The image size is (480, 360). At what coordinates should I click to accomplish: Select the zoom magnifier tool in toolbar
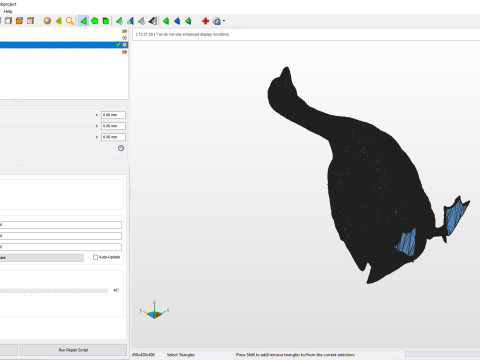point(69,21)
